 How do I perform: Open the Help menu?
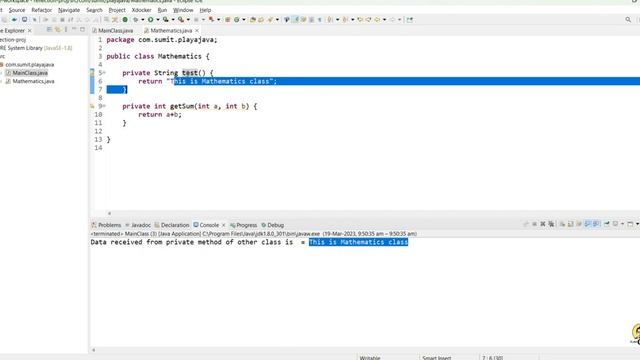point(205,10)
